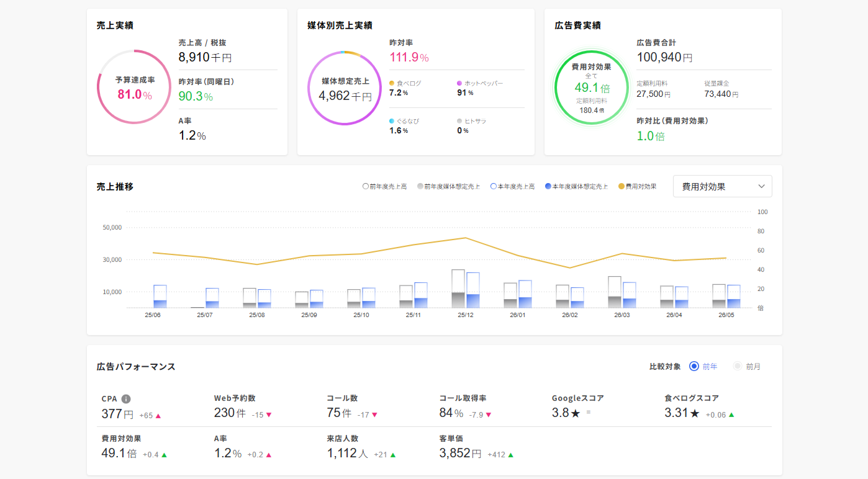868x479 pixels.
Task: Click the 26/05 x-axis label
Action: [x=726, y=315]
